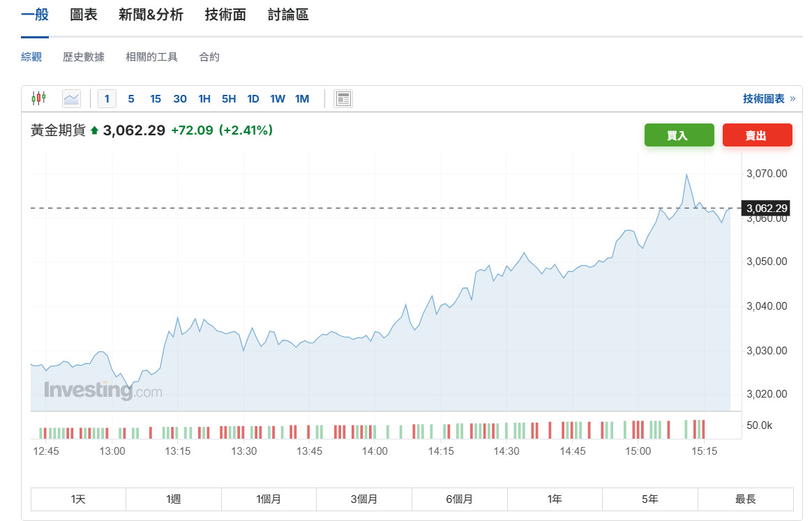
Task: Switch to candlestick chart type icon
Action: click(x=38, y=98)
